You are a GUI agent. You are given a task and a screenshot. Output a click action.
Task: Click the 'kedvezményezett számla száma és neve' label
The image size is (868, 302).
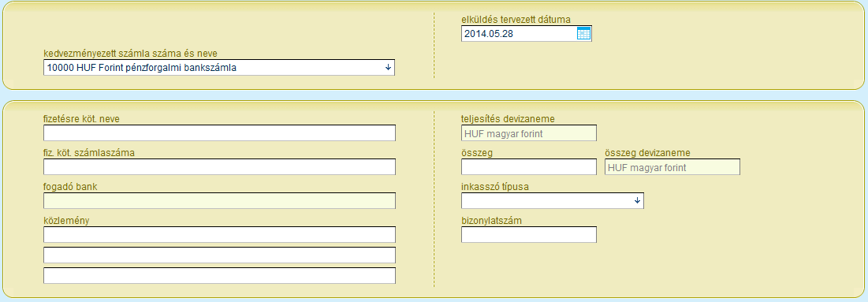pyautogui.click(x=130, y=53)
